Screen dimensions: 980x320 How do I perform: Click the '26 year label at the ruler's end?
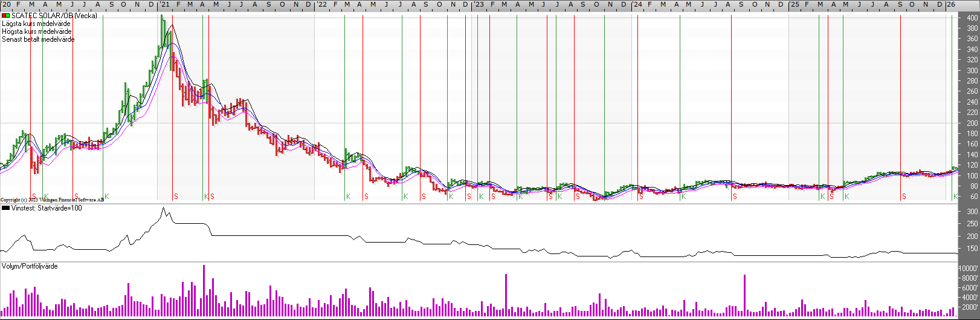[950, 5]
